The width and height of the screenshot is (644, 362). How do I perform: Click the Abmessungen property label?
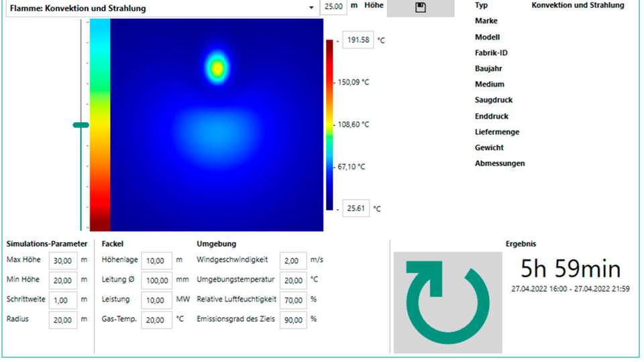[500, 164]
